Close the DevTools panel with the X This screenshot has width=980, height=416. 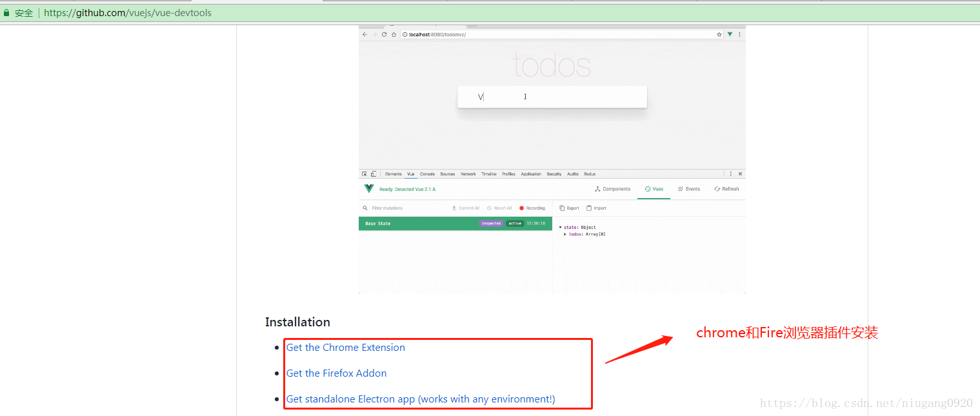tap(740, 174)
